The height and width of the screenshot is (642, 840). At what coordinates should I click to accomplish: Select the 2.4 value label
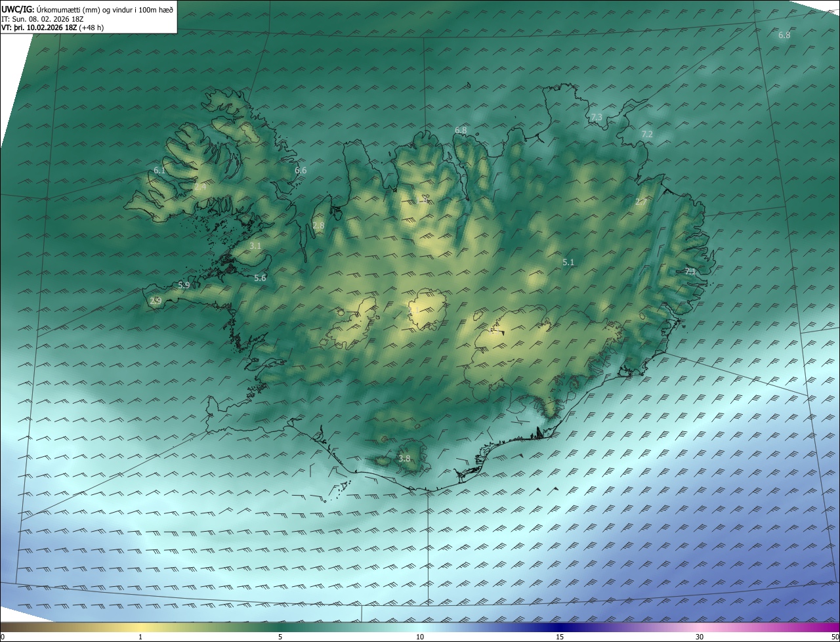pyautogui.click(x=200, y=187)
